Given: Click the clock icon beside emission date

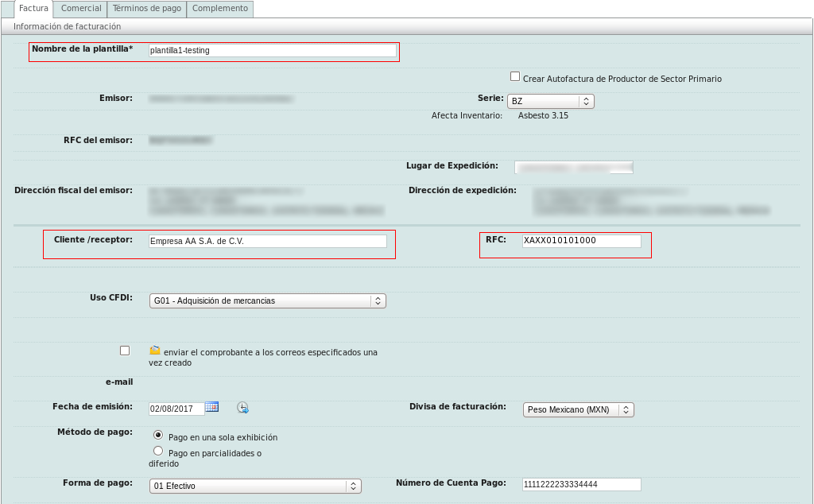Looking at the screenshot, I should (243, 408).
